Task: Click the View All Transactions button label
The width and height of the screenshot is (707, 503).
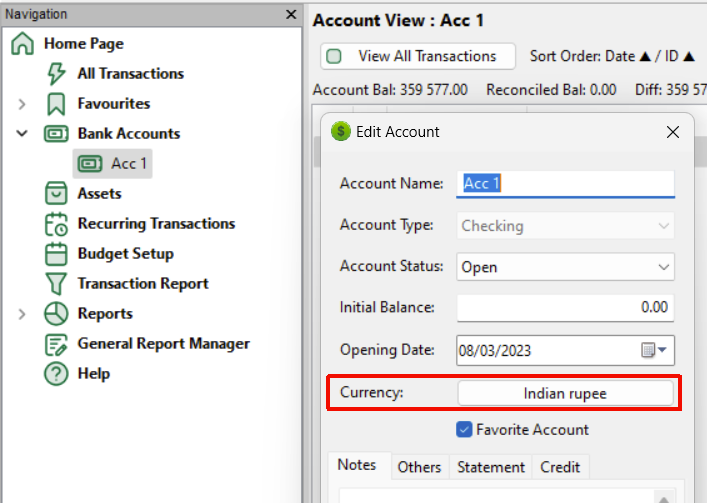Action: point(427,56)
